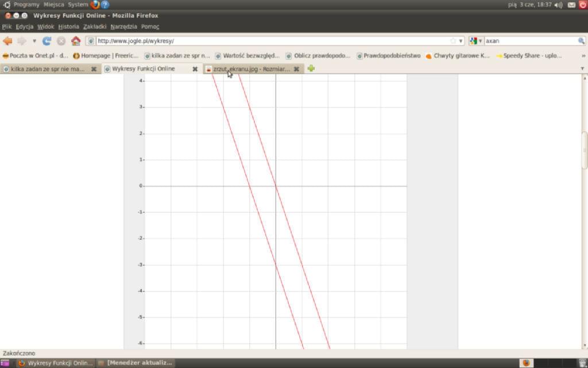Launch Firefox from the top panel icon
Image resolution: width=588 pixels, height=368 pixels.
[x=95, y=5]
